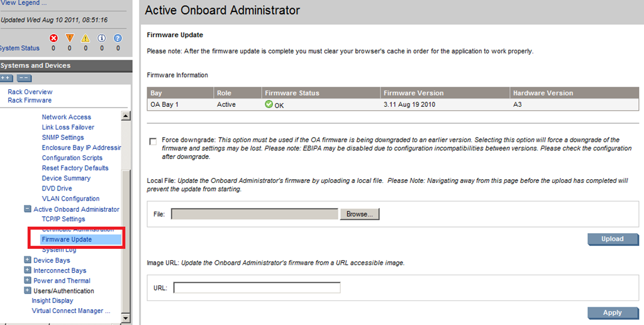Click the red critical error status icon
This screenshot has width=644, height=325.
coord(53,38)
